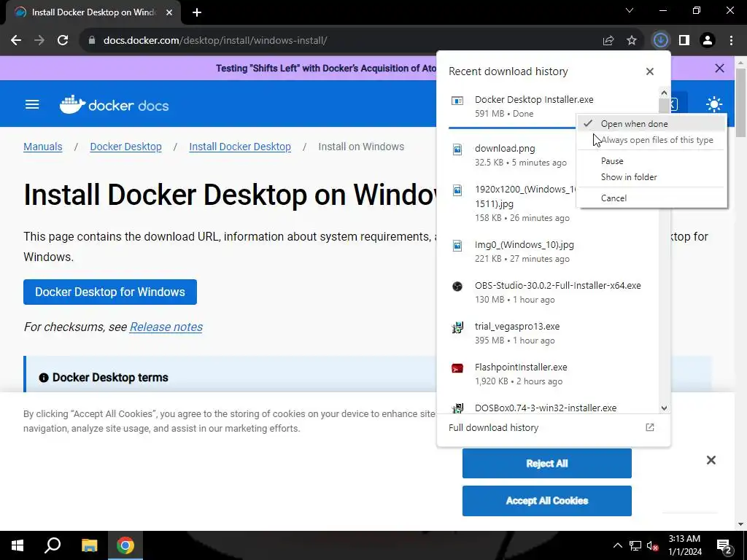
Task: Click Reject All cookies button
Action: point(547,463)
